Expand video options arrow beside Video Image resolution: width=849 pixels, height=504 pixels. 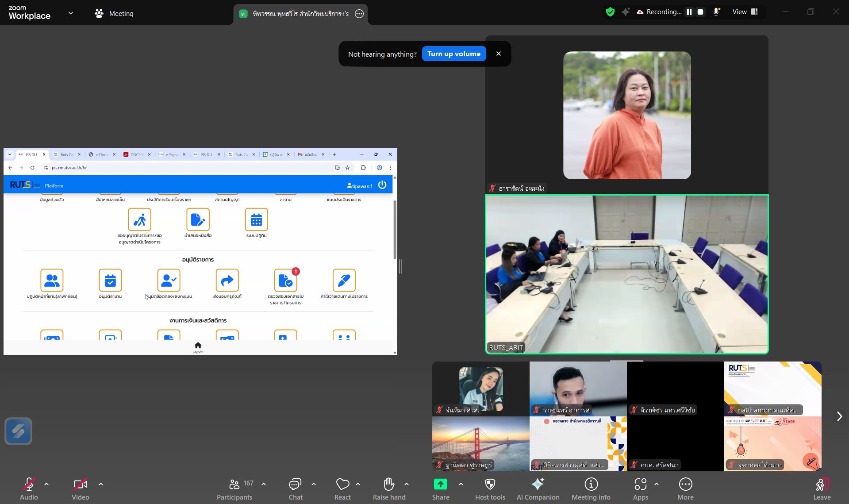(x=101, y=484)
